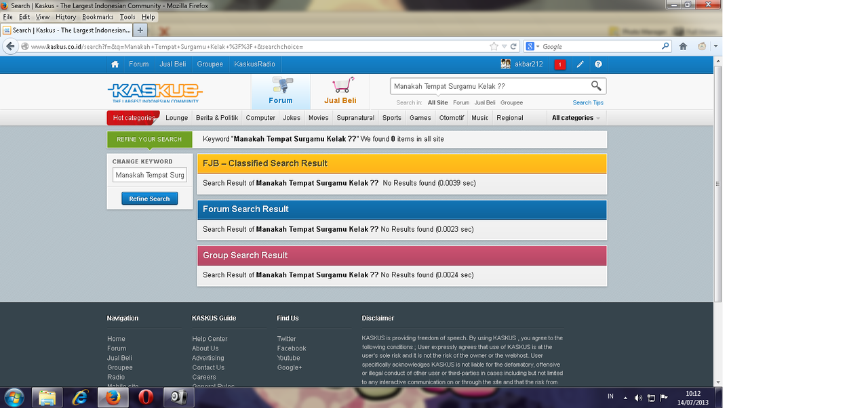Viewport: 868px width, 408px height.
Task: Open the URL bar history dropdown arrow
Action: point(504,47)
